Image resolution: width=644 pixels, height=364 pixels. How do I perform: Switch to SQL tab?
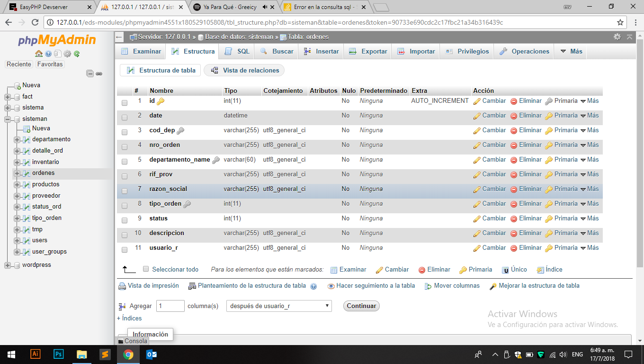(x=237, y=51)
